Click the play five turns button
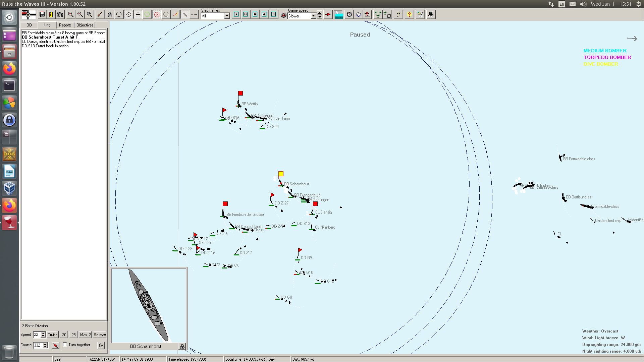The width and height of the screenshot is (644, 362). pyautogui.click(x=246, y=14)
